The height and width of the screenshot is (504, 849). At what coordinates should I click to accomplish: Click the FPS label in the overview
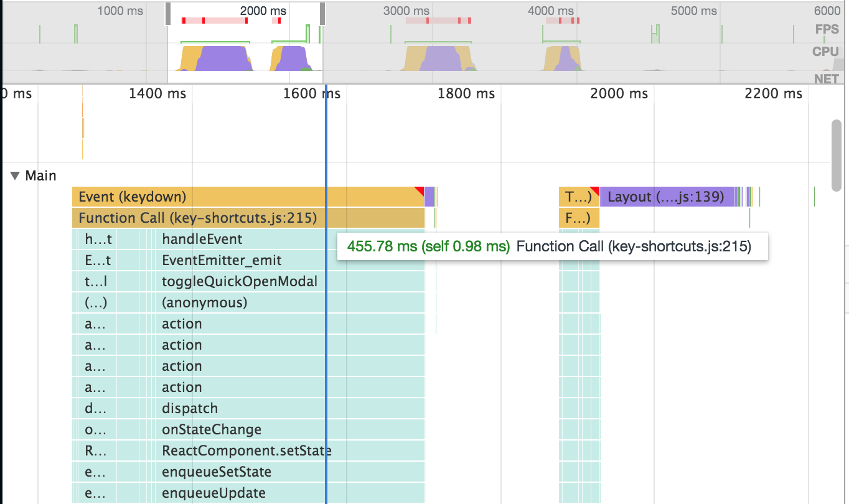click(x=827, y=29)
